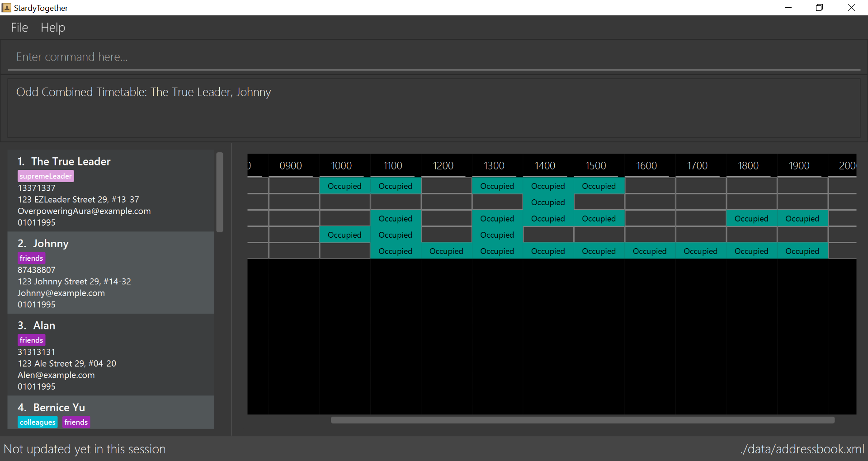Click the StardyTogether app icon in title bar
Image resolution: width=868 pixels, height=461 pixels.
pyautogui.click(x=6, y=8)
